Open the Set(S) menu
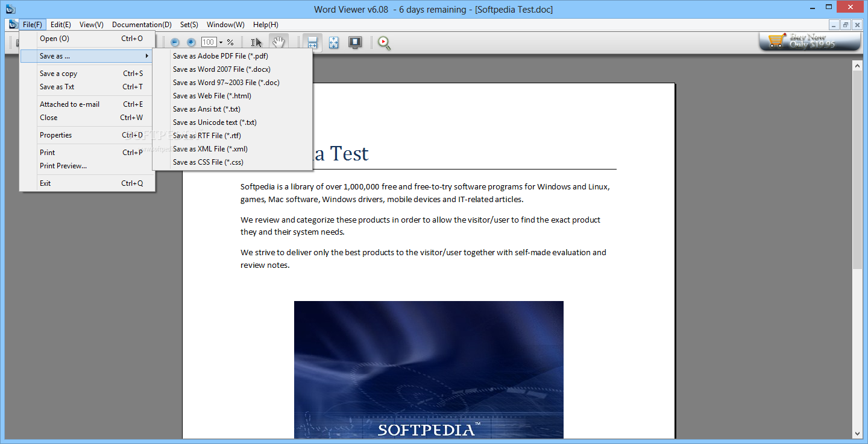The image size is (868, 444). click(189, 25)
